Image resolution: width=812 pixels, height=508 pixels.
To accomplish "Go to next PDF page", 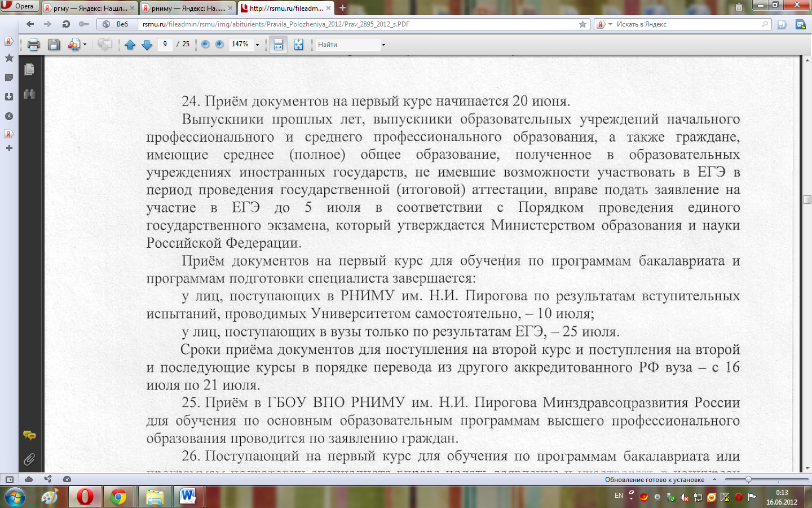I will (147, 45).
